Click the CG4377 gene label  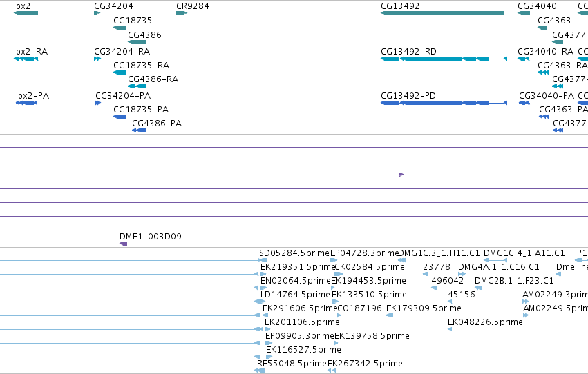pyautogui.click(x=569, y=35)
